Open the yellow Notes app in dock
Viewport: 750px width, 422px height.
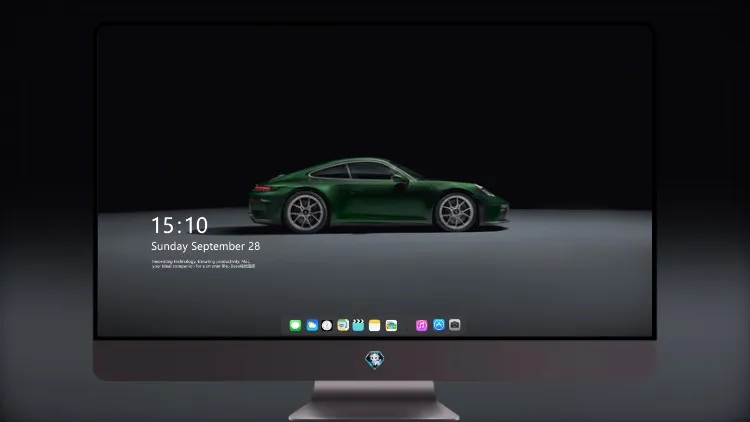(x=375, y=325)
